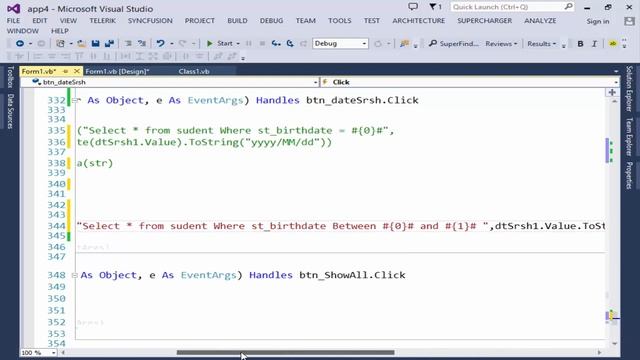This screenshot has width=640, height=360.
Task: Open the FILE menu
Action: point(13,21)
